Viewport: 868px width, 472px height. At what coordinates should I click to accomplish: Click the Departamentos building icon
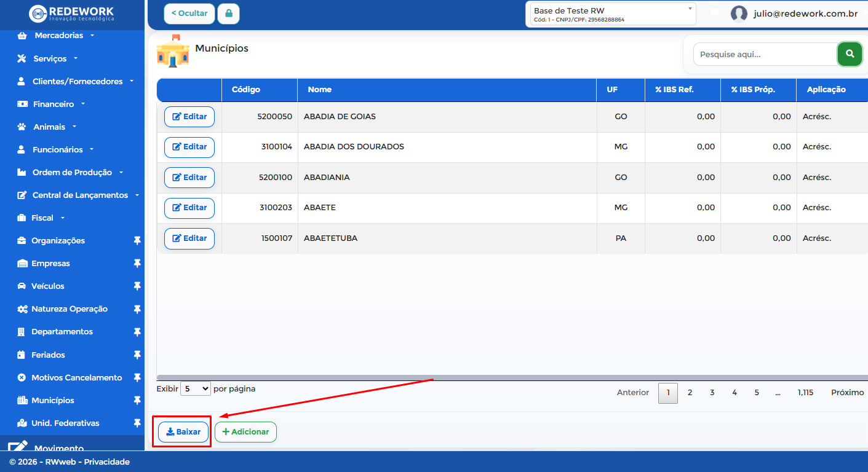point(22,331)
